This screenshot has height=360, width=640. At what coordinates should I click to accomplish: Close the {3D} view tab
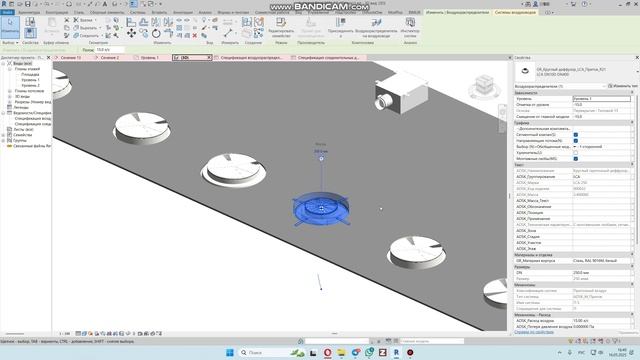tap(209, 58)
